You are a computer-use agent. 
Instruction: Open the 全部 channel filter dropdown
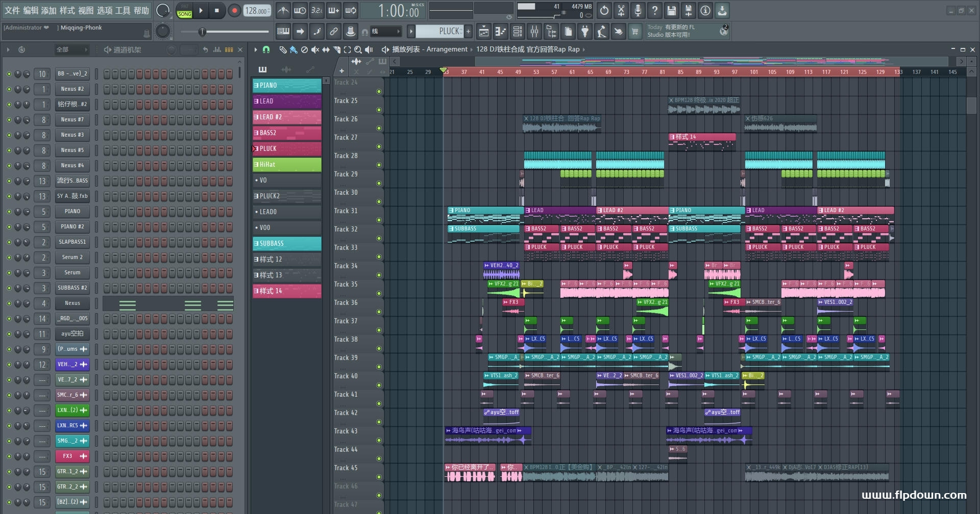point(71,49)
